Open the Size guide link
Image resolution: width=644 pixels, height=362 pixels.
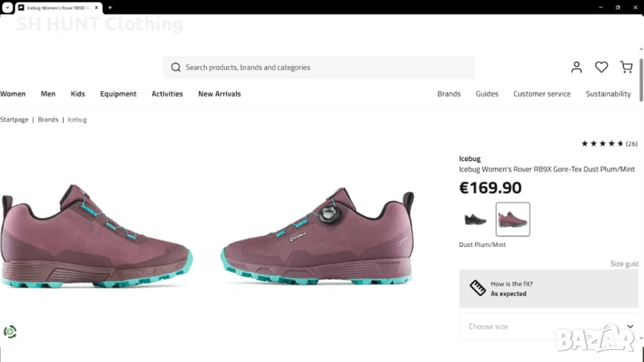(x=625, y=264)
